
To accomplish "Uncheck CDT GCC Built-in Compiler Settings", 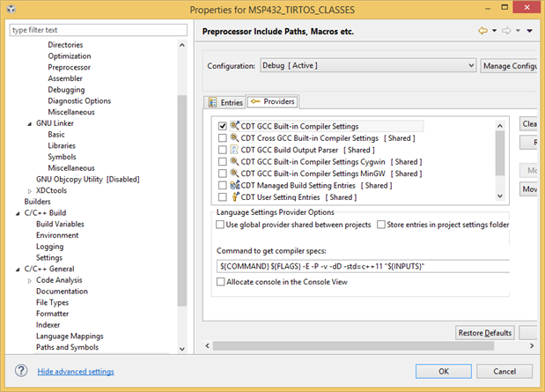I will [x=223, y=126].
